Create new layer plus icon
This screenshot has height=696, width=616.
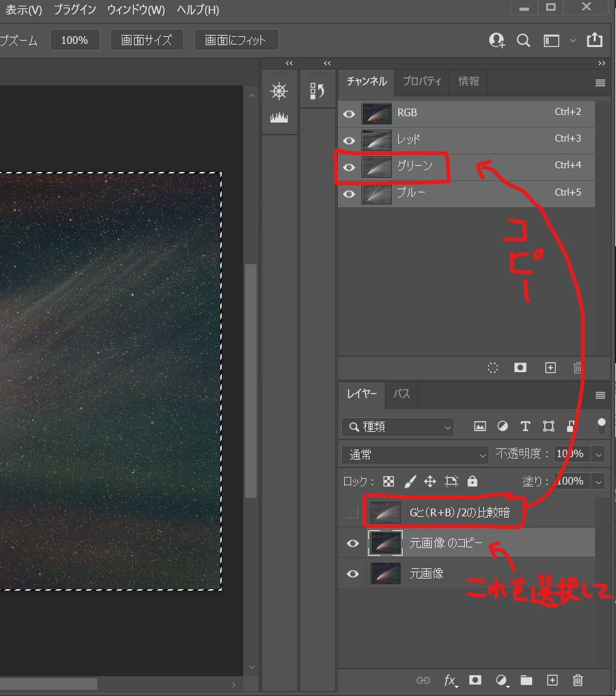pyautogui.click(x=552, y=680)
